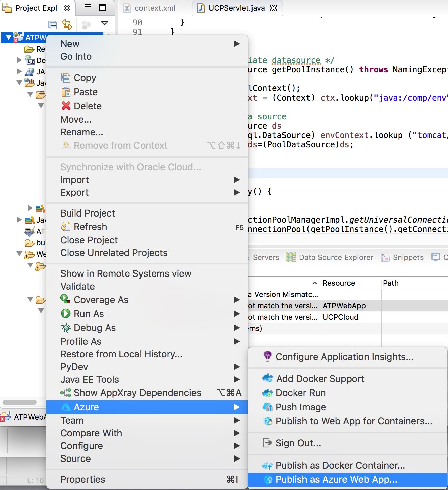Minimize the Project Explorer panel
This screenshot has width=448, height=490.
(x=88, y=6)
